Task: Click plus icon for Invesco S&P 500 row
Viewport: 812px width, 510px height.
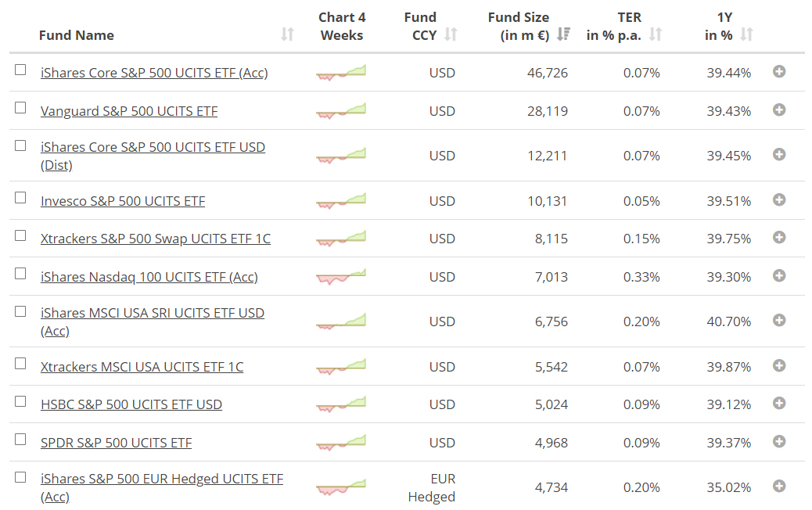Action: (x=778, y=199)
